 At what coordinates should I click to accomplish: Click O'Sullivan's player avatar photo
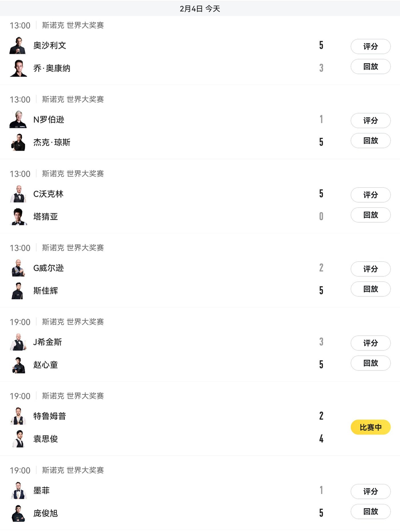(18, 45)
